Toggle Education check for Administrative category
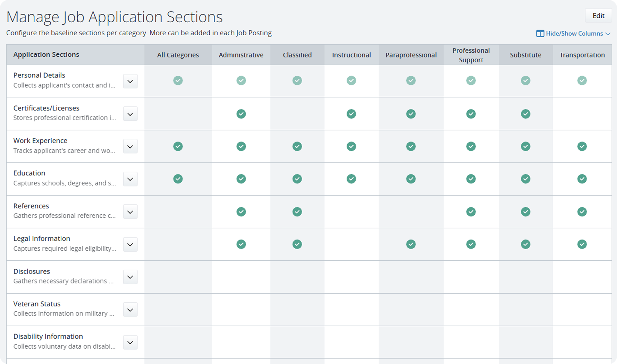Viewport: 617px width, 364px height. click(241, 179)
